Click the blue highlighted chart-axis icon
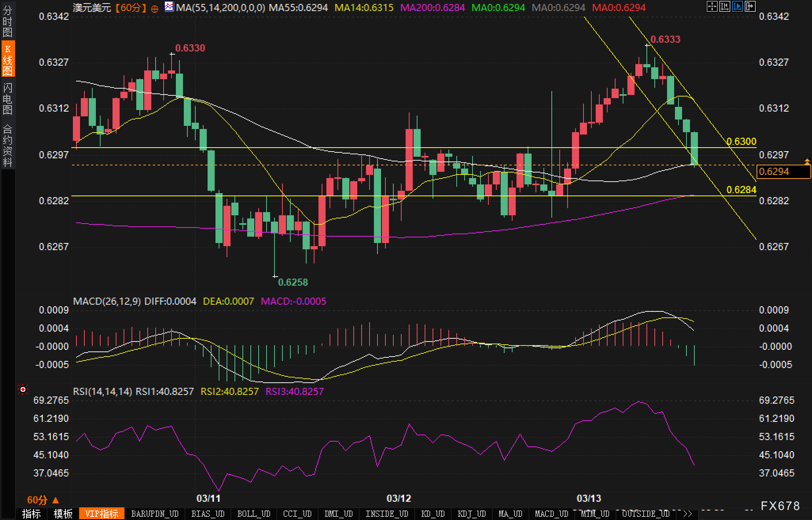Image resolution: width=812 pixels, height=520 pixels. (x=737, y=6)
